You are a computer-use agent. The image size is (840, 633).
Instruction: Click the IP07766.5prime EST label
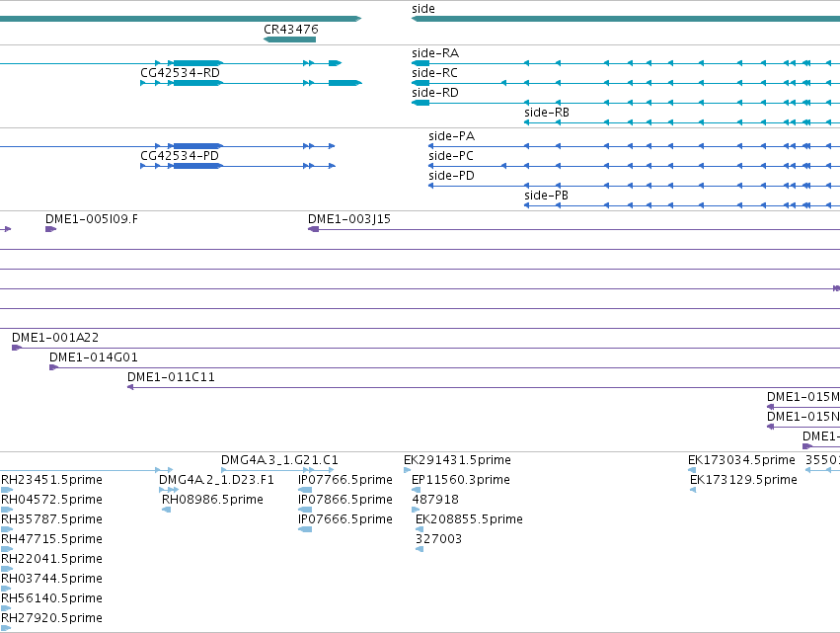[x=345, y=480]
